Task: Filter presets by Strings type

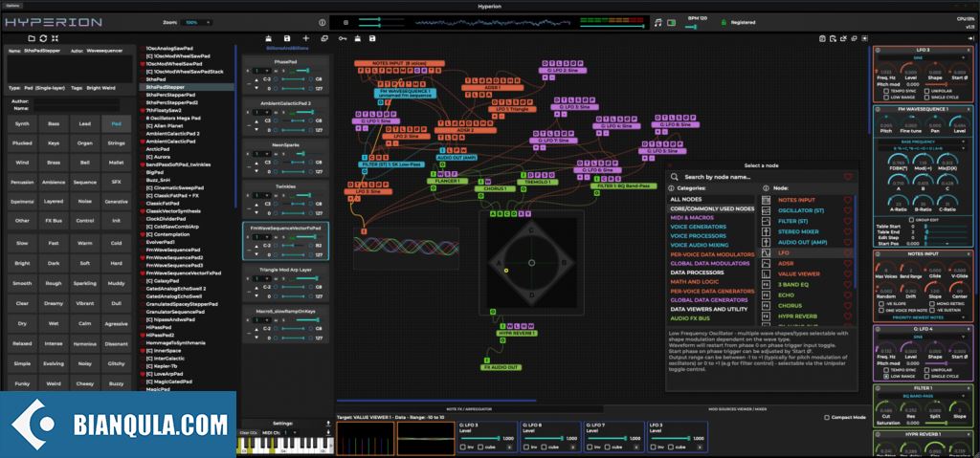Action: point(116,143)
